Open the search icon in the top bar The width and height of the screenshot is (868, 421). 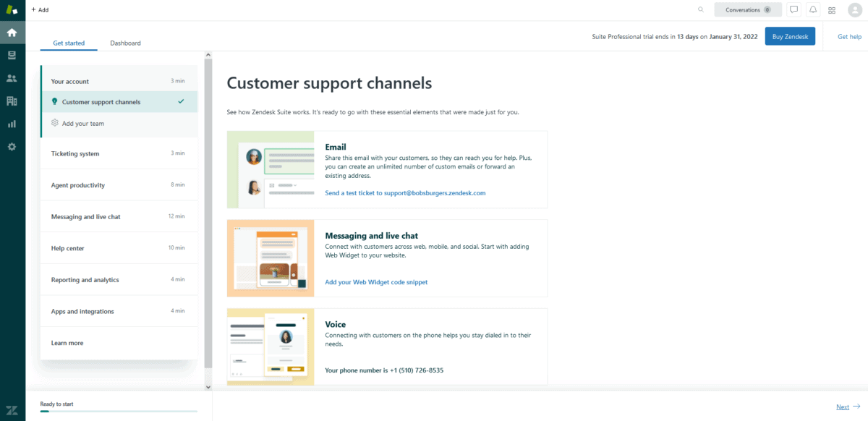[700, 9]
